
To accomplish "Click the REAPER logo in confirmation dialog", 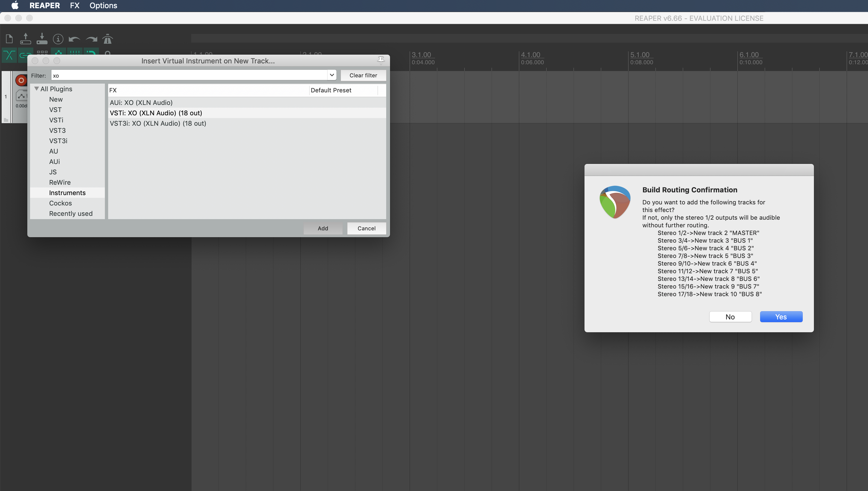I will (x=615, y=202).
